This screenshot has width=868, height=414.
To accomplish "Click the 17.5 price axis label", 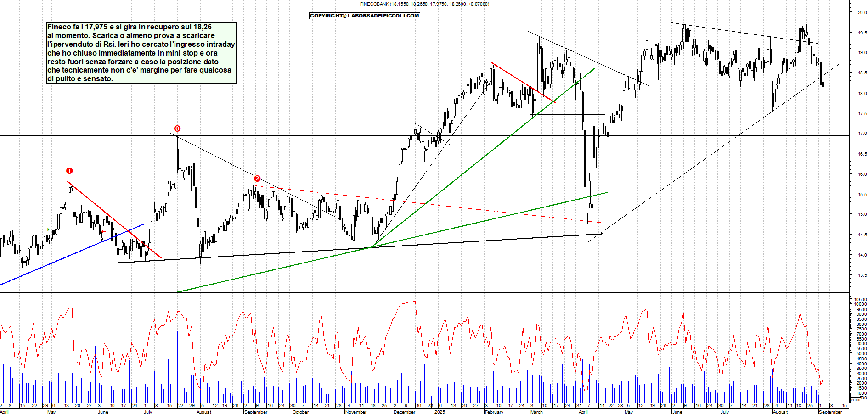I will (x=862, y=114).
